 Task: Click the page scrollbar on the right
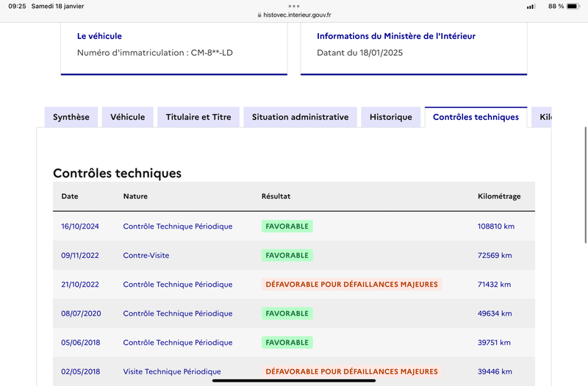585,185
